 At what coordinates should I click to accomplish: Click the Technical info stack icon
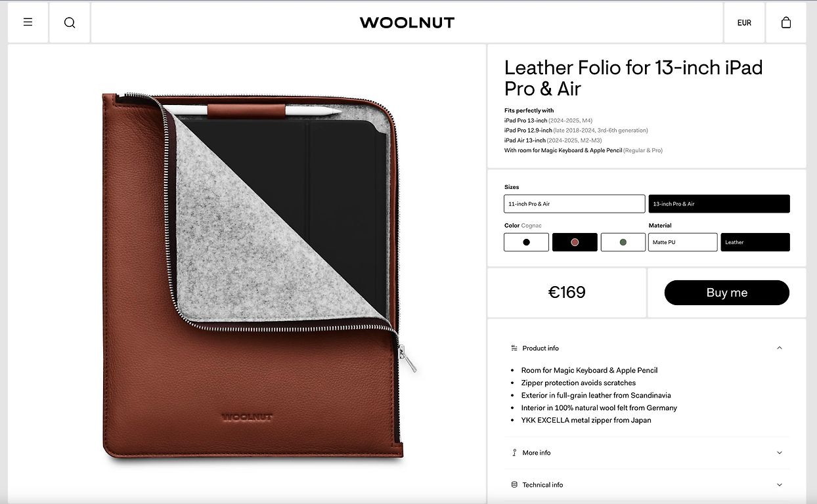(514, 484)
